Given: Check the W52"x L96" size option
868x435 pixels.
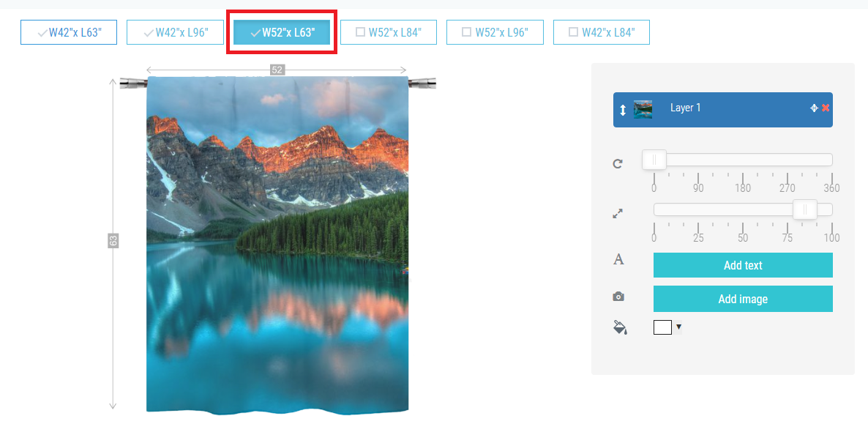Looking at the screenshot, I should pos(495,32).
